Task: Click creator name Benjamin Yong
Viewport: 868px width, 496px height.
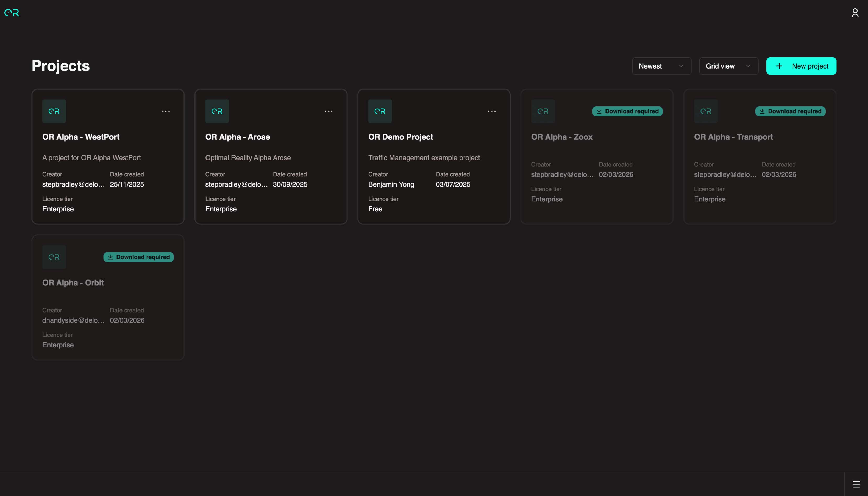Action: click(391, 184)
